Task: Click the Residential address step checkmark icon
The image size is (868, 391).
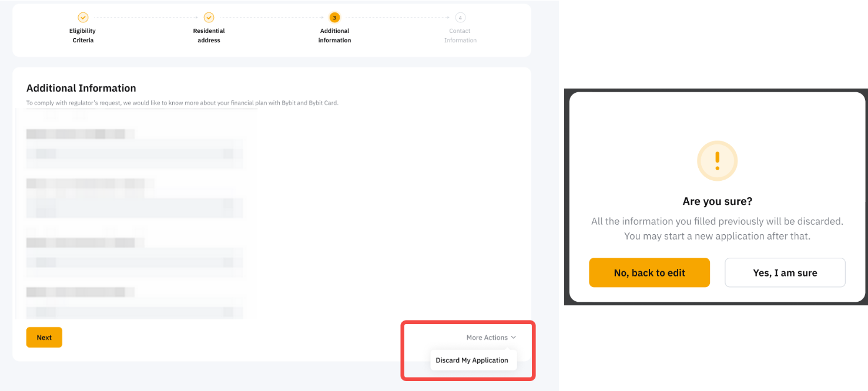Action: coord(209,18)
